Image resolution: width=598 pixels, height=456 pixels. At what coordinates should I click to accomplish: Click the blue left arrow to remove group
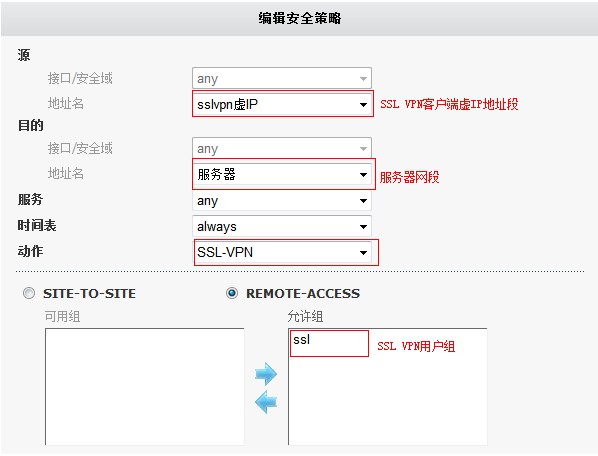point(266,402)
